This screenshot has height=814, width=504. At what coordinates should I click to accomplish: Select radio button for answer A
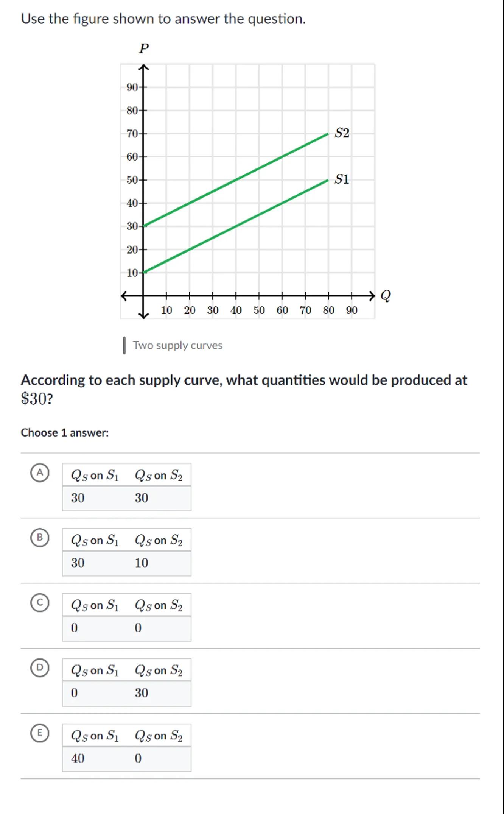click(x=40, y=473)
